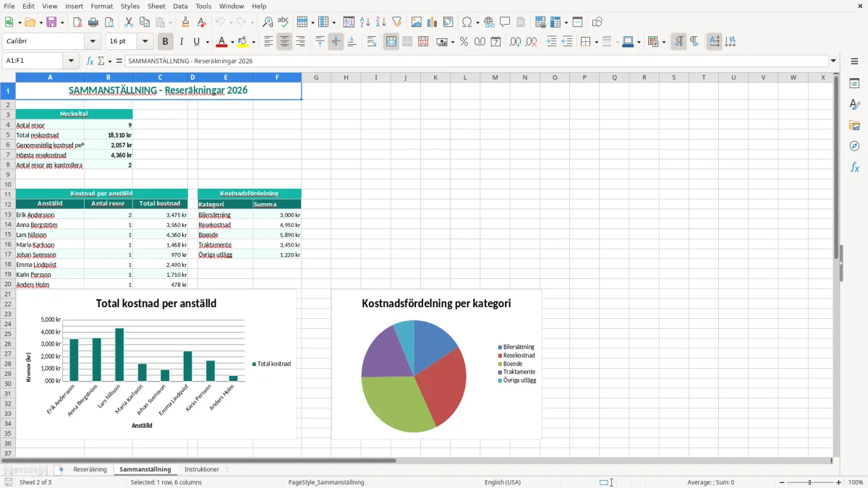Click the Zoom In plus button
Image resolution: width=868 pixels, height=488 pixels.
pyautogui.click(x=839, y=482)
